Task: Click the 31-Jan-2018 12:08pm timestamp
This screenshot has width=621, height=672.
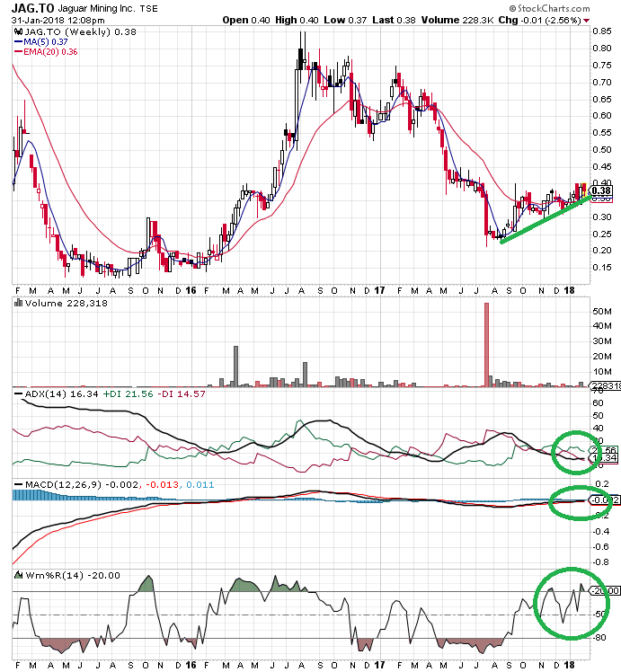Action: 58,21
